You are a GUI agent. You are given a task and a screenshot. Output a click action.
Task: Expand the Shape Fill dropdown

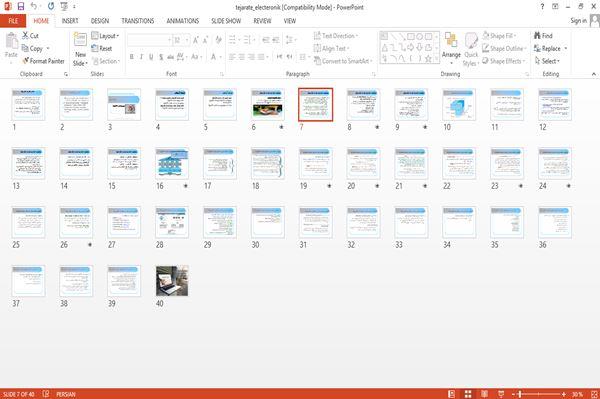pyautogui.click(x=499, y=36)
